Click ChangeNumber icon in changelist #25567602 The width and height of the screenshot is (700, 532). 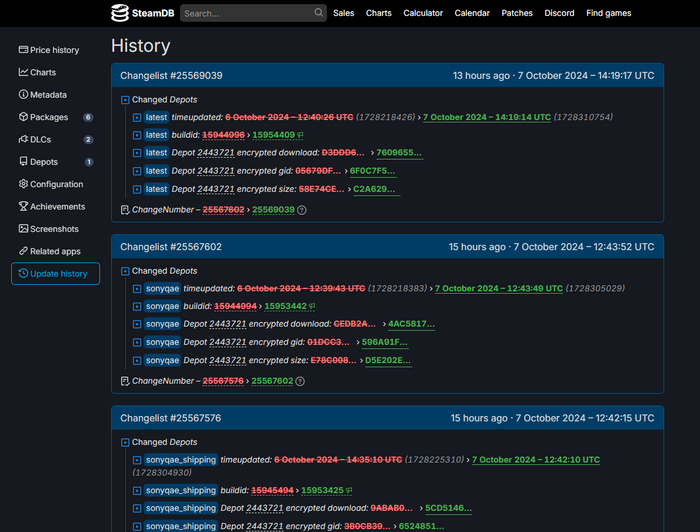tap(125, 381)
